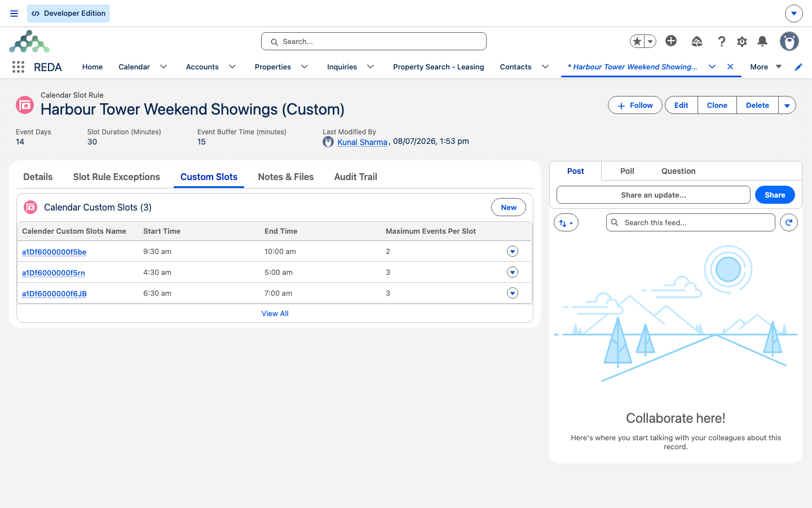The height and width of the screenshot is (508, 812).
Task: Open the feed sort options dropdown
Action: 566,222
